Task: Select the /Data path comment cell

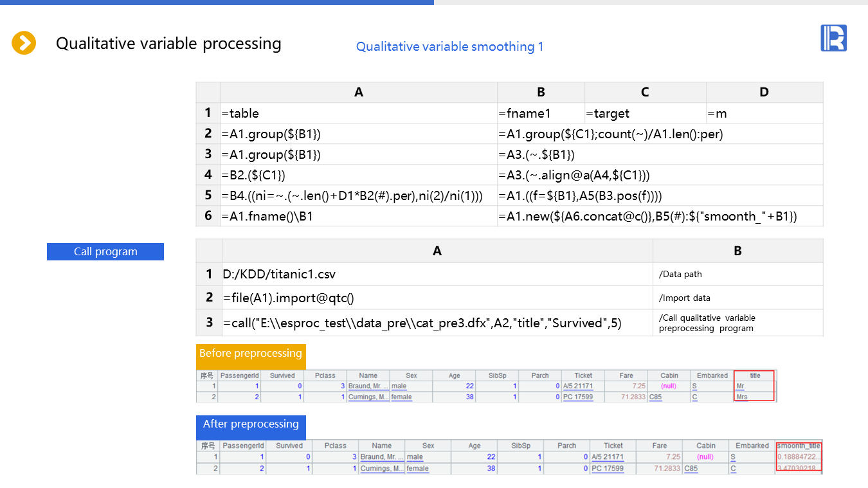Action: (x=737, y=275)
